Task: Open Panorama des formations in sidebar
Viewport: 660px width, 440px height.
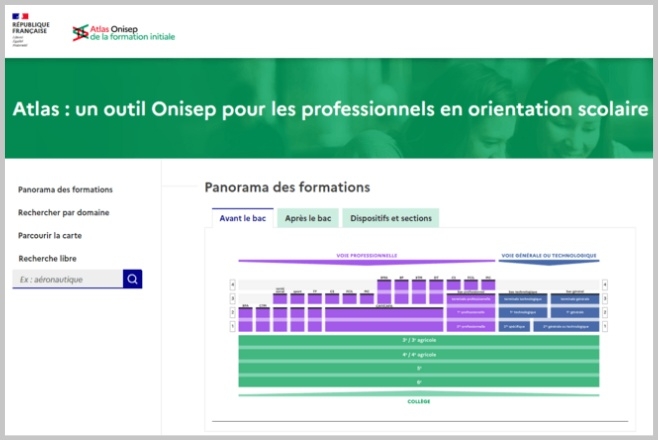Action: tap(65, 189)
